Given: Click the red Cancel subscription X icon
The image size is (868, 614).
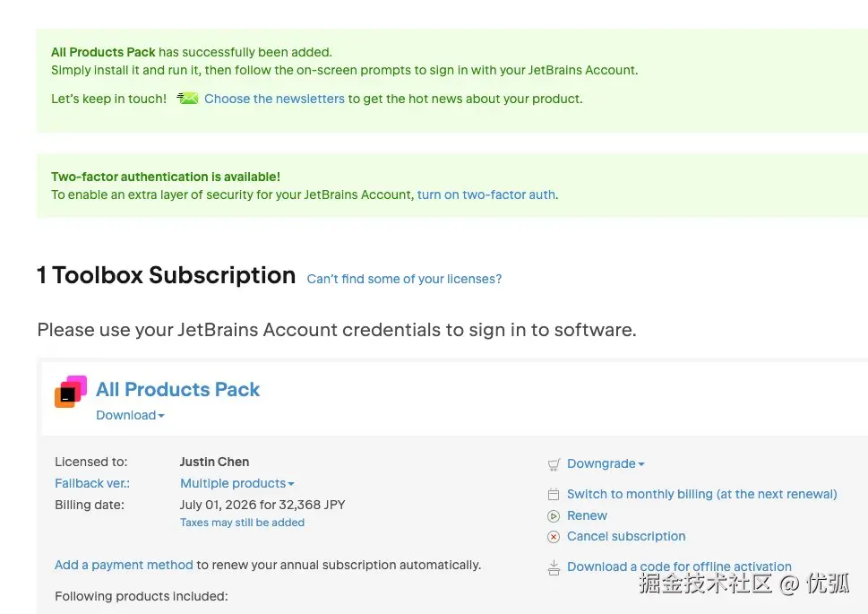Looking at the screenshot, I should coord(554,537).
